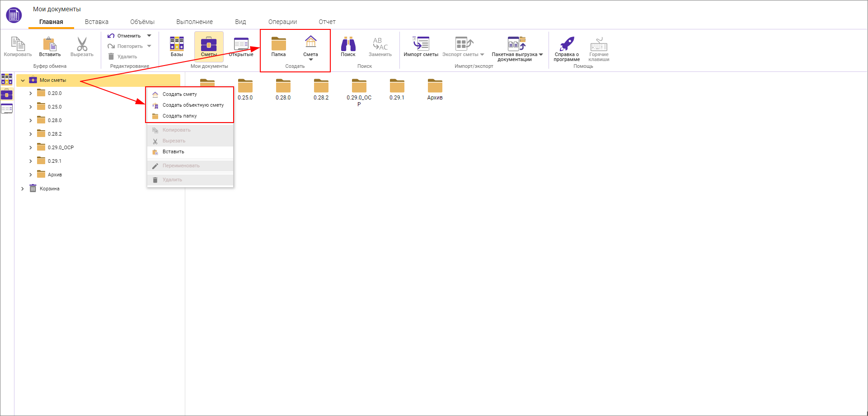Switch to the Выполнение ribbon tab
The height and width of the screenshot is (416, 868).
(x=195, y=22)
